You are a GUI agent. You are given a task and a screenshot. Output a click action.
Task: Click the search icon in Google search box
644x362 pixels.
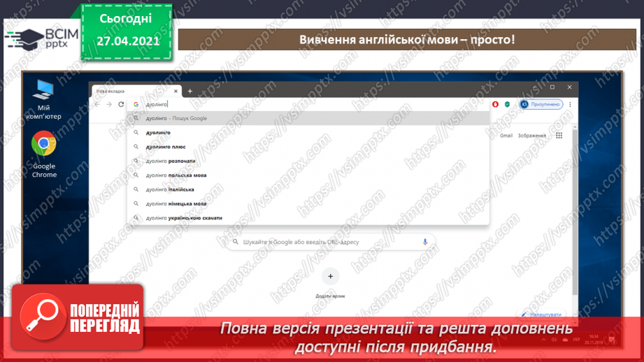(x=236, y=242)
